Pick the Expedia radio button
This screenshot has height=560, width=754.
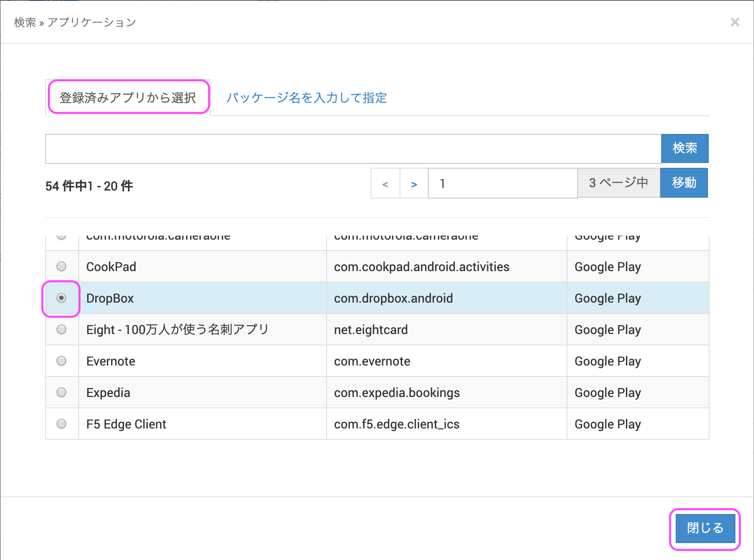click(61, 393)
